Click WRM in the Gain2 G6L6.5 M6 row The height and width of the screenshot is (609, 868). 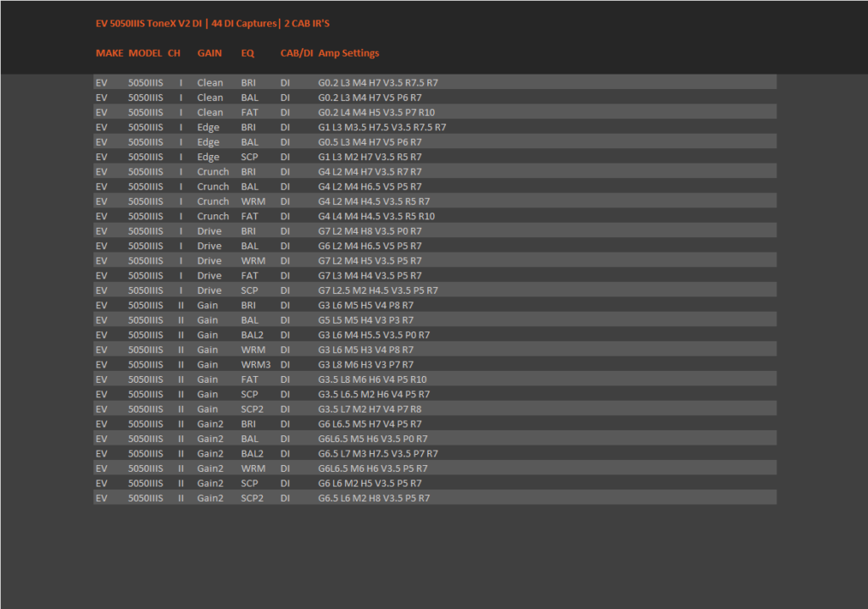253,468
